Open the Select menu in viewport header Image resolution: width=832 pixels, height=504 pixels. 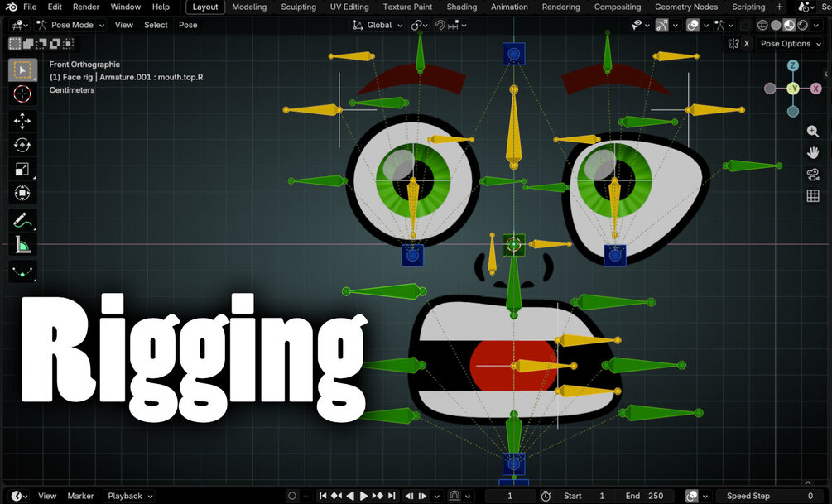[x=156, y=25]
